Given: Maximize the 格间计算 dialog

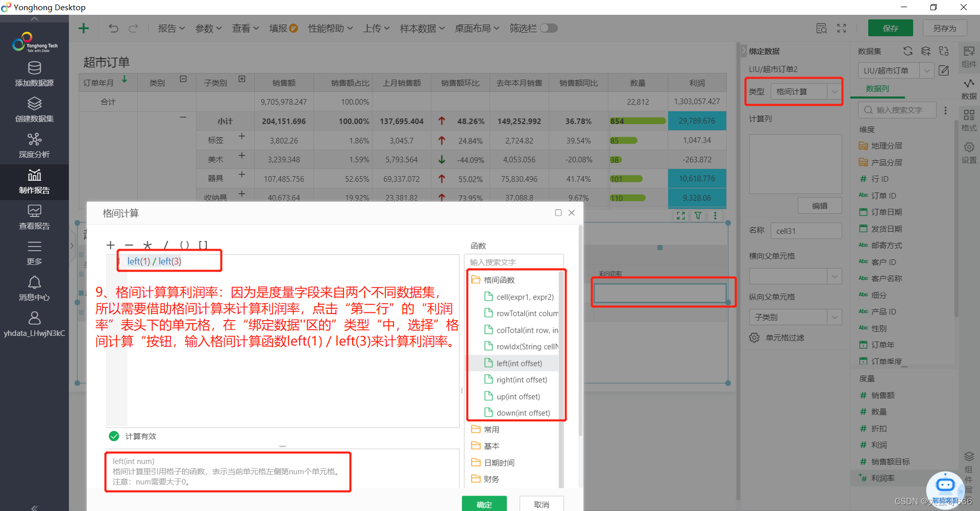Looking at the screenshot, I should (558, 213).
